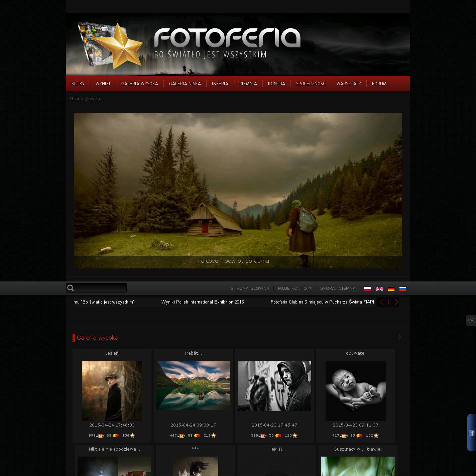This screenshot has width=476, height=476.
Task: Open the "Bo światło jest wszystkim" news
Action: [x=104, y=302]
